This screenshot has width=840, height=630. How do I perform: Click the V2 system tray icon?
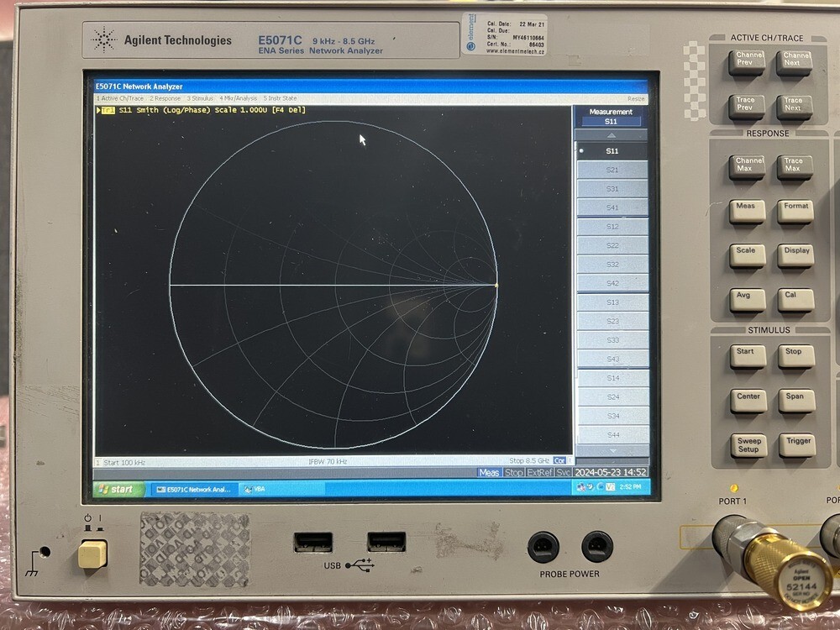[610, 487]
